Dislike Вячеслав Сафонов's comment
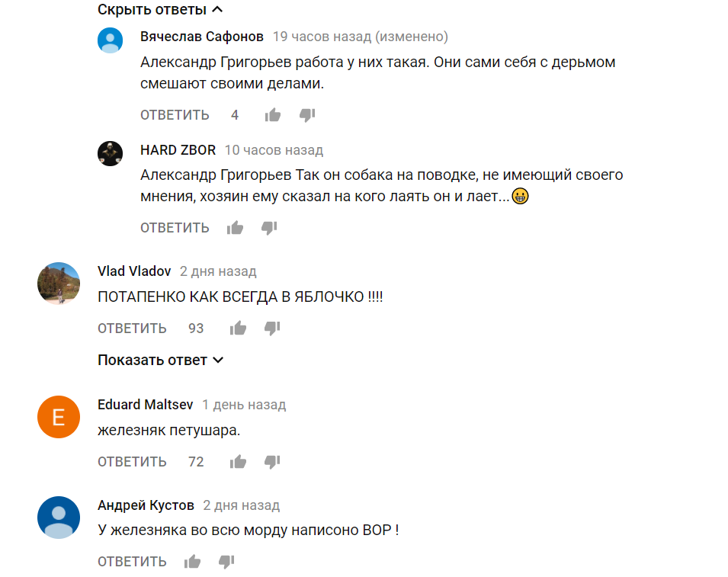This screenshot has height=577, width=728. coord(307,114)
